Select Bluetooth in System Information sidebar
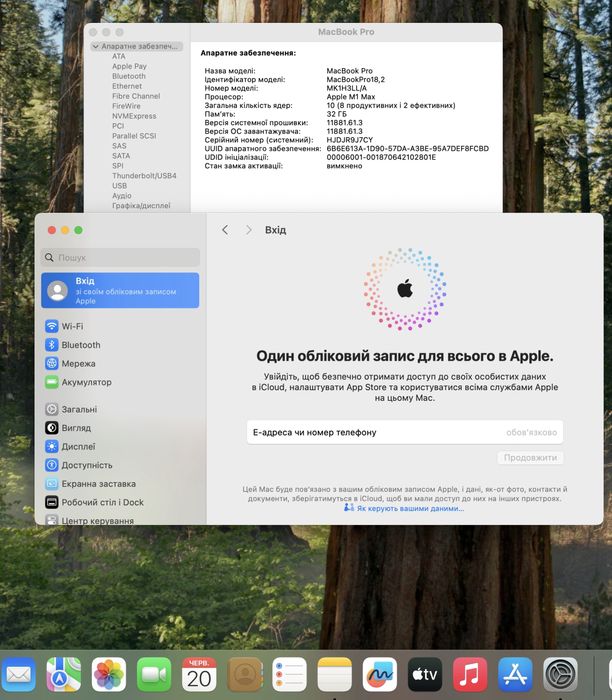The image size is (612, 700). [129, 76]
